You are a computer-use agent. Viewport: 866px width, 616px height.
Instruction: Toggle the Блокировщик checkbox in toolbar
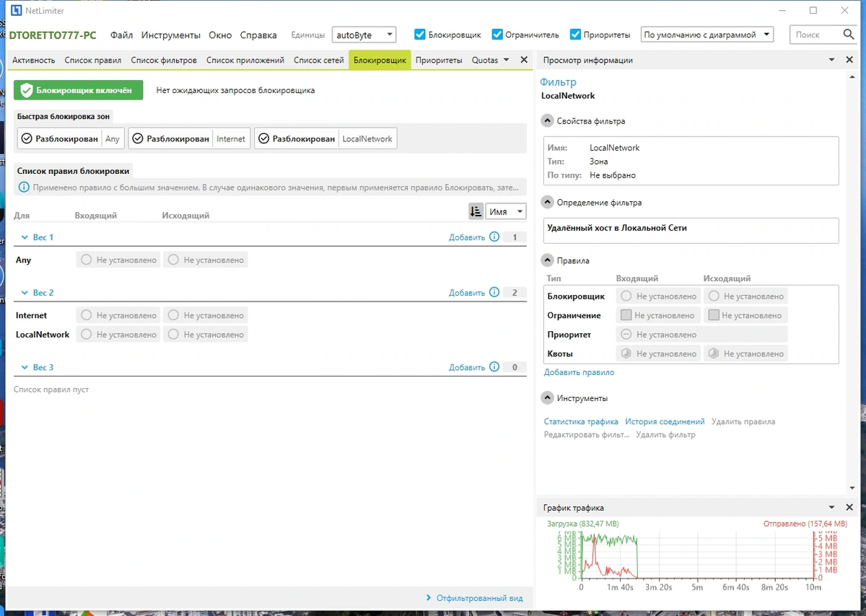coord(420,35)
